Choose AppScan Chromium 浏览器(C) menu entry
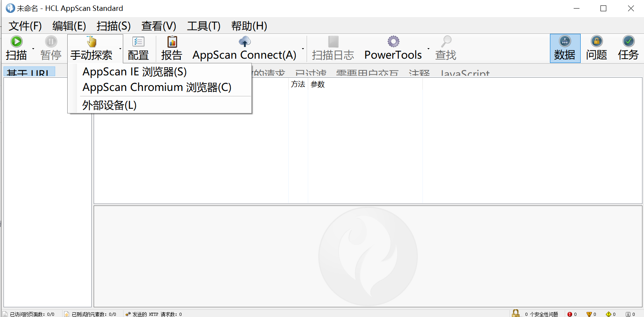Image resolution: width=644 pixels, height=317 pixels. [160, 87]
